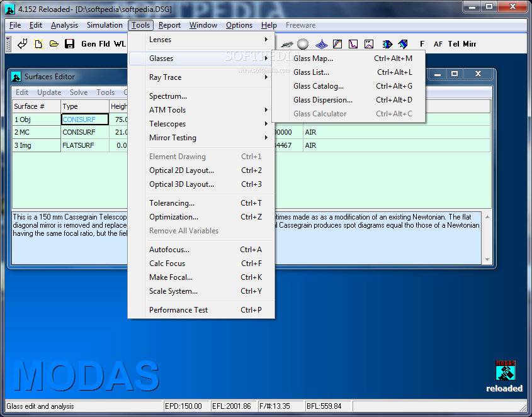Choose Glass List from Glasses submenu
The width and height of the screenshot is (532, 417).
point(348,72)
